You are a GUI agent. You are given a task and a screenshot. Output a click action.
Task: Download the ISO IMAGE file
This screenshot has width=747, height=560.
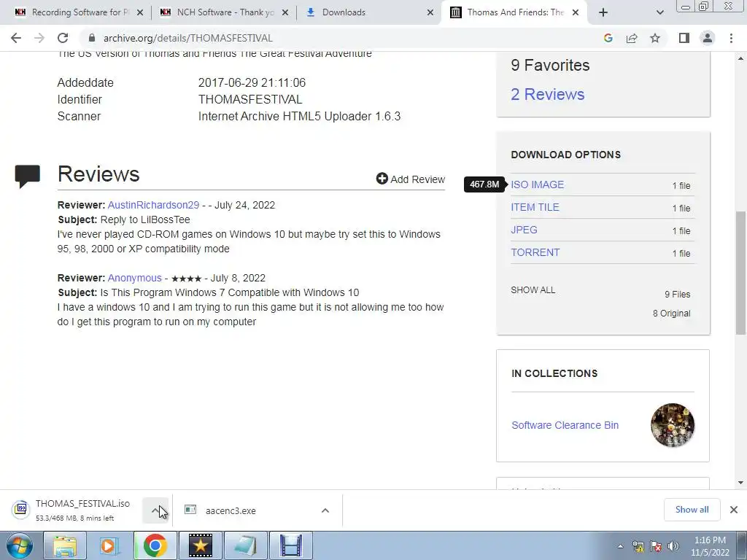[538, 184]
